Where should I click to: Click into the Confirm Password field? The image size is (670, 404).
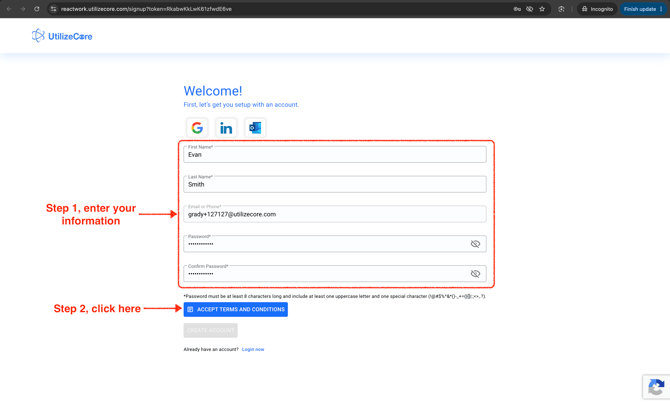335,274
